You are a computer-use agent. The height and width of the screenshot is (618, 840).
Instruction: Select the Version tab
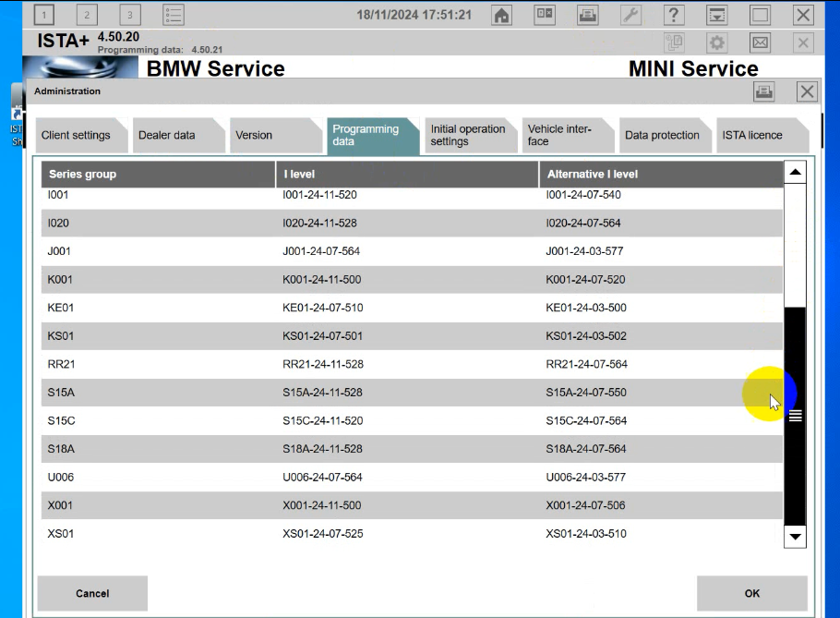(276, 136)
